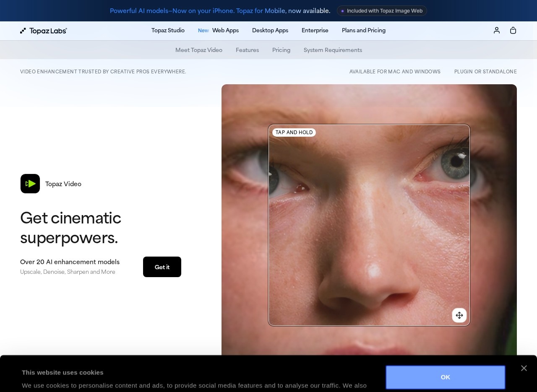Click the green Topaz Video app icon
The height and width of the screenshot is (392, 537).
click(30, 184)
